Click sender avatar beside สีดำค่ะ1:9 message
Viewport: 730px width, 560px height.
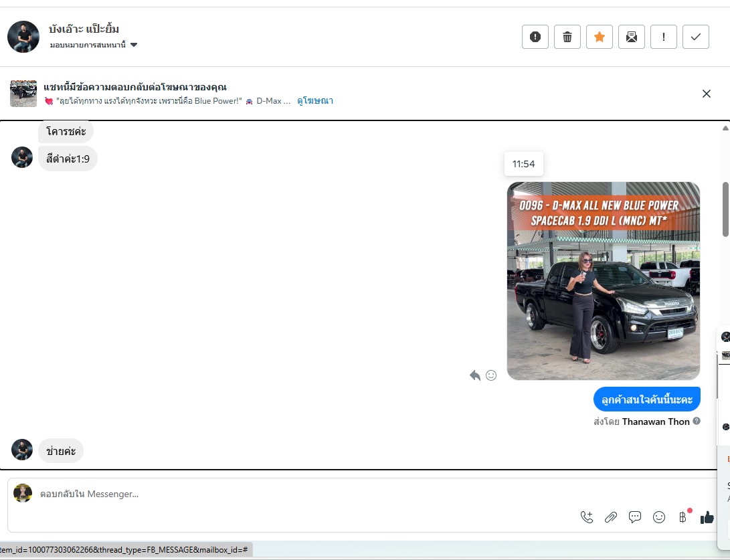click(22, 157)
